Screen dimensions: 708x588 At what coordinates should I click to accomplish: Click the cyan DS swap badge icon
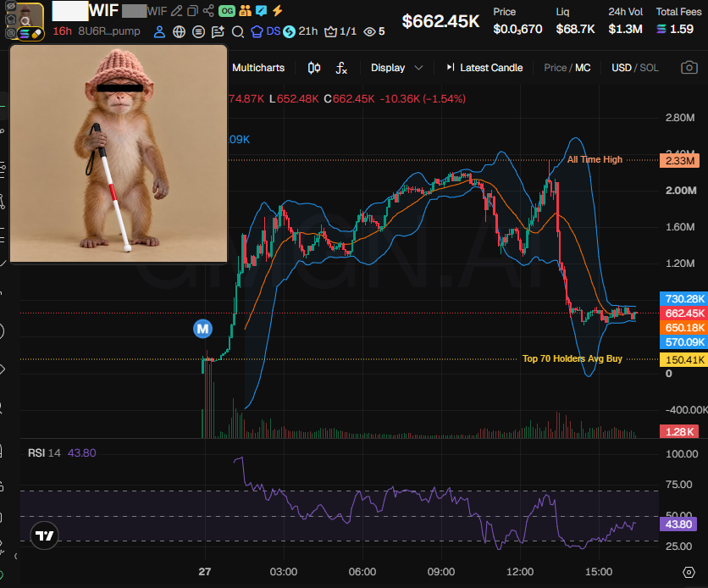[x=289, y=31]
